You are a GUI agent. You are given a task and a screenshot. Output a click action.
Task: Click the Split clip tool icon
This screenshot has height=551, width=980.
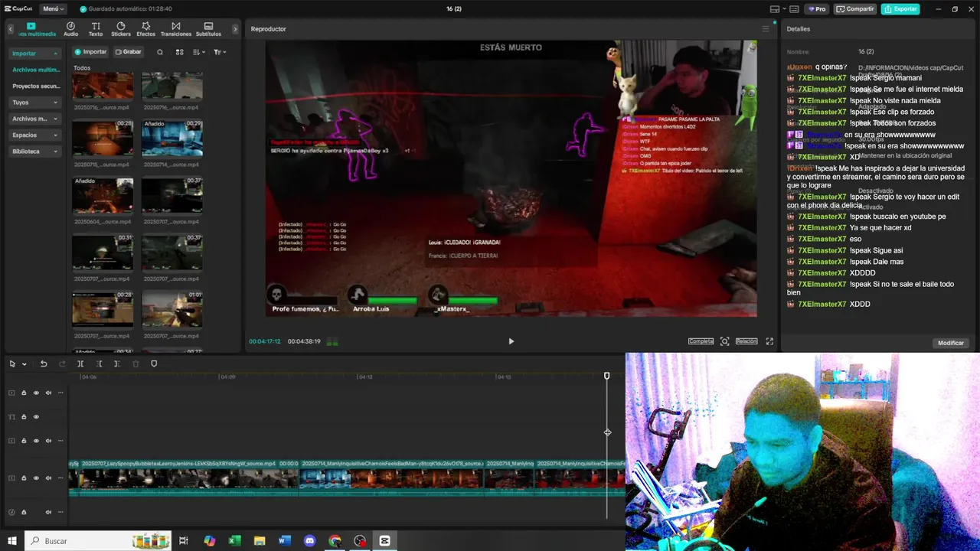click(80, 364)
